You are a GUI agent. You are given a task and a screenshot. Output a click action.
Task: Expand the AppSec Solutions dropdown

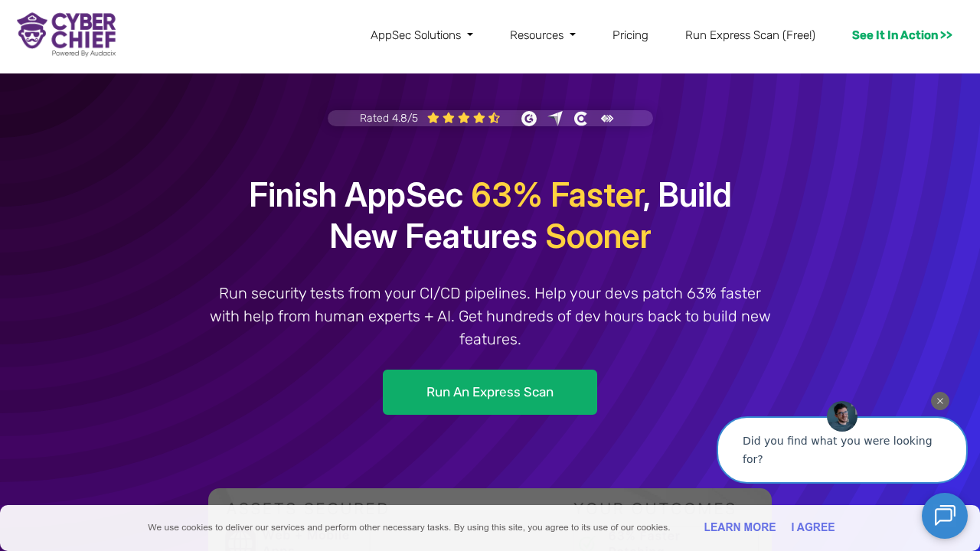(422, 35)
